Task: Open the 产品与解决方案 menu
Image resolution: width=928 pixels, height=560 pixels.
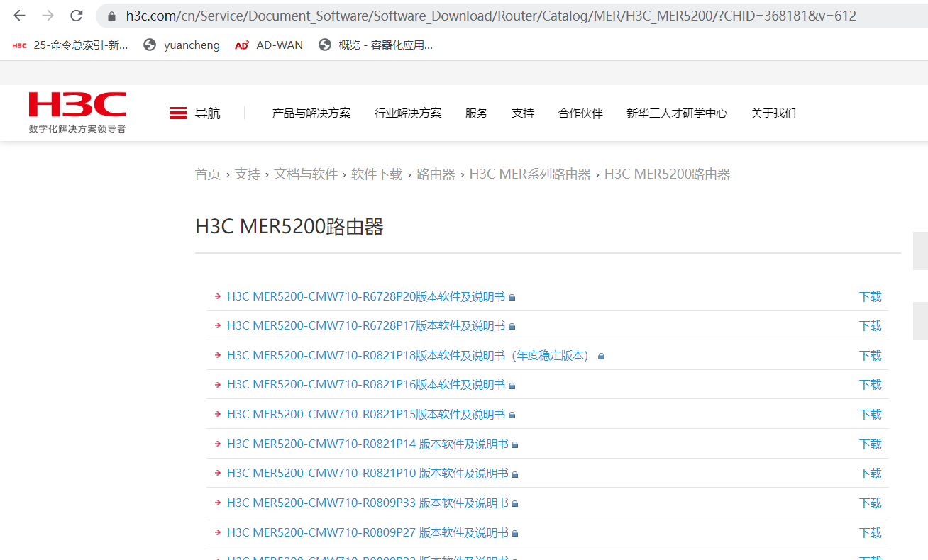Action: [311, 113]
